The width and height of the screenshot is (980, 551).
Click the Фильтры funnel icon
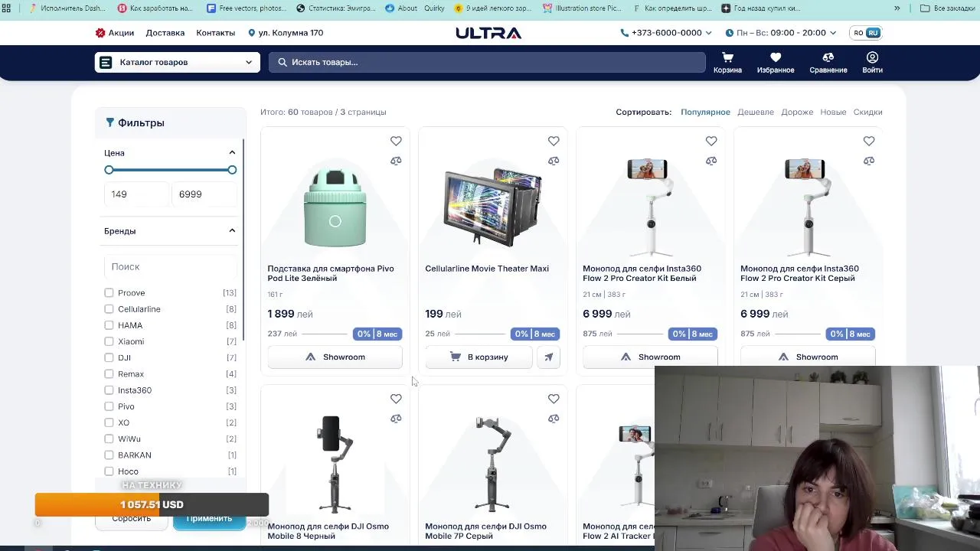tap(109, 122)
